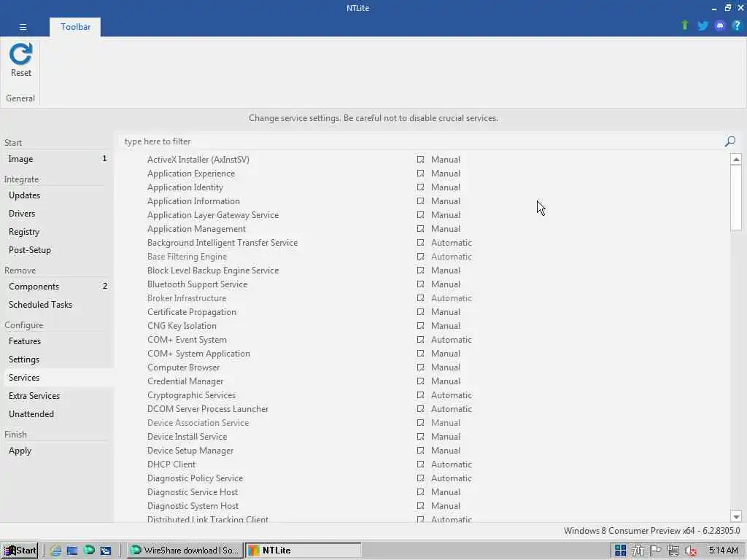Click the Windows Start button
Screen dimensions: 747x560
[x=20, y=551]
